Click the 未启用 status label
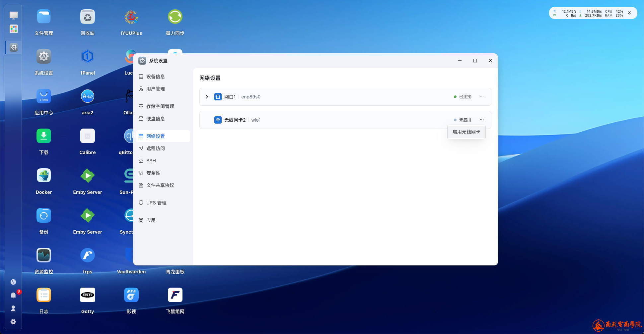Screen dimensions: 644x334 click(x=465, y=120)
